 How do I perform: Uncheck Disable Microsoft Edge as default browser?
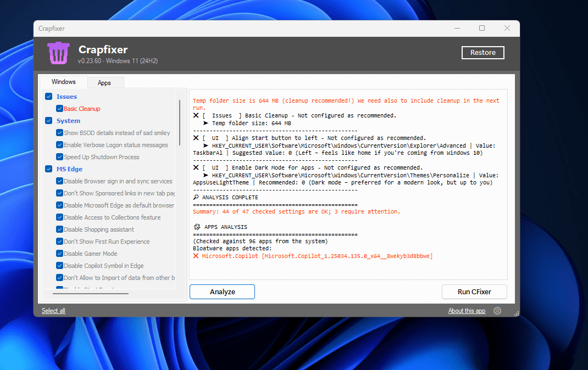[60, 205]
